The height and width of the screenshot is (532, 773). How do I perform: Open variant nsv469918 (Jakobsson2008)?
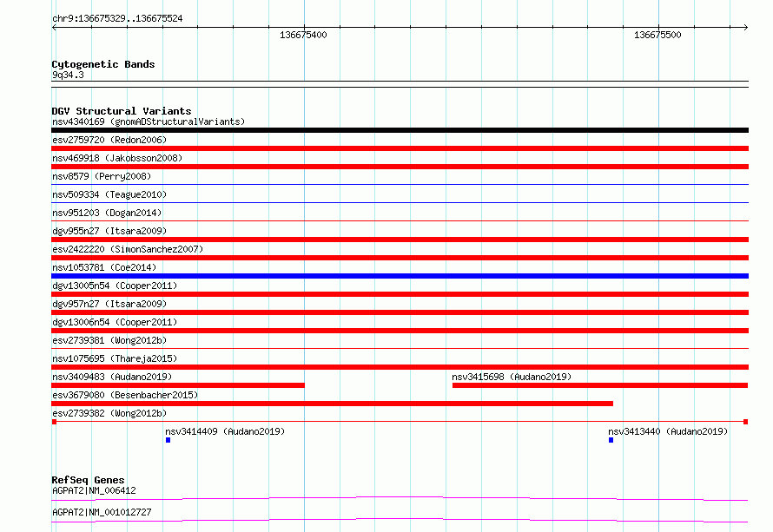pyautogui.click(x=117, y=158)
